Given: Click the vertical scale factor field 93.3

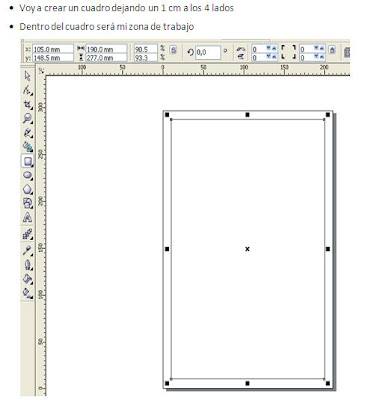Looking at the screenshot, I should tap(145, 58).
